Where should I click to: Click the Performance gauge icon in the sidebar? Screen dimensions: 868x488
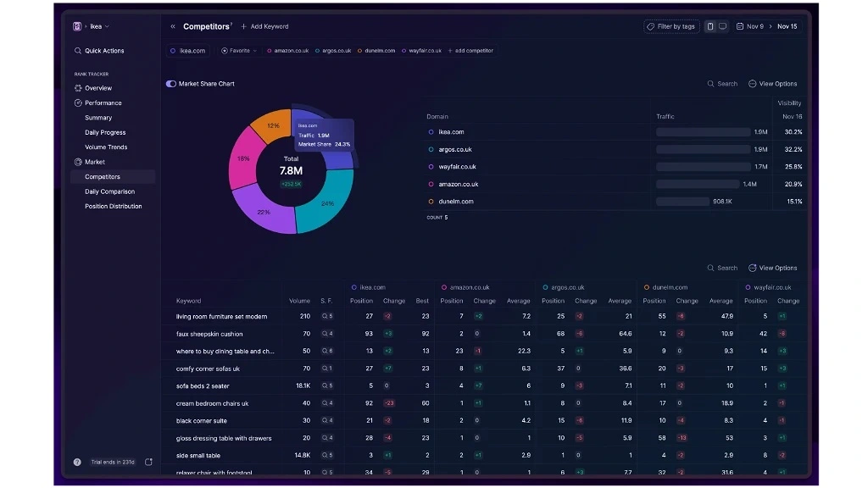coord(78,103)
